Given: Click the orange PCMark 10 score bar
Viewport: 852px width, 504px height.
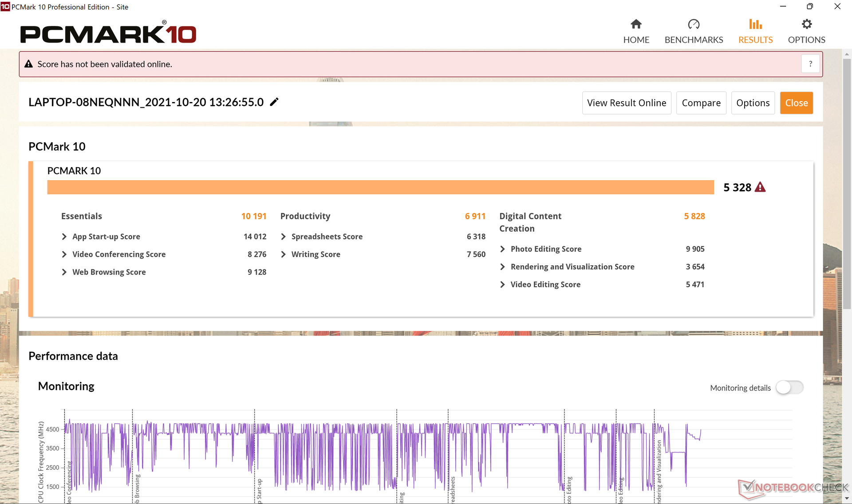Looking at the screenshot, I should coord(380,187).
